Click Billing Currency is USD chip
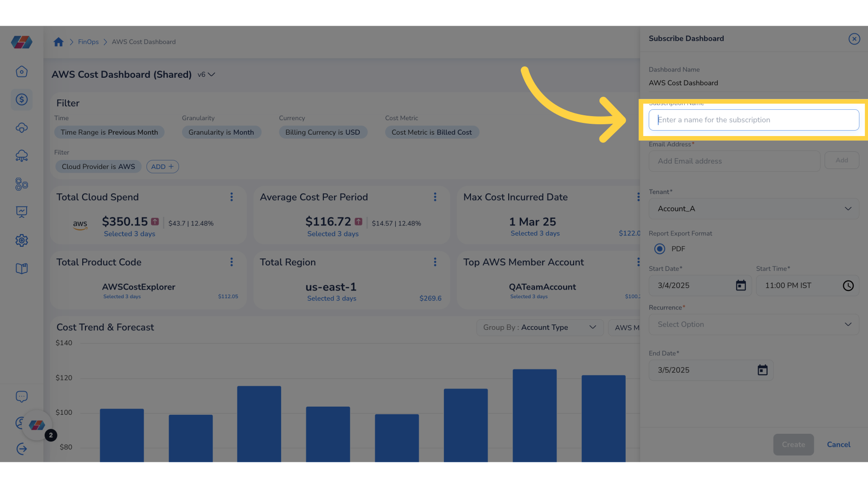The image size is (868, 488). [323, 132]
